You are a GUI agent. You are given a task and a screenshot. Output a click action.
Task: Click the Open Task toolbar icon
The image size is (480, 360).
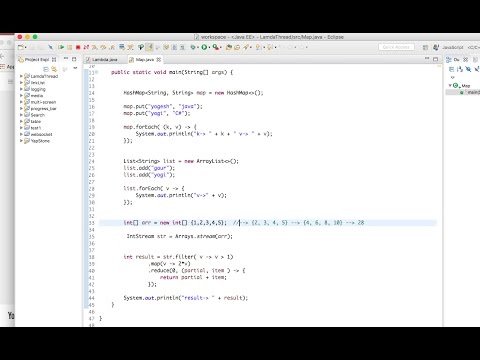point(237,47)
